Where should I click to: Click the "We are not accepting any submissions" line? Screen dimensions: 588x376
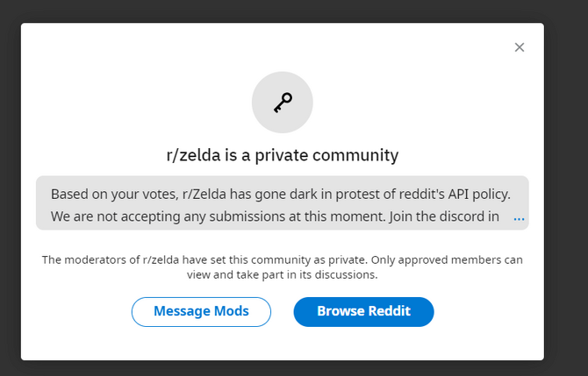(x=275, y=216)
